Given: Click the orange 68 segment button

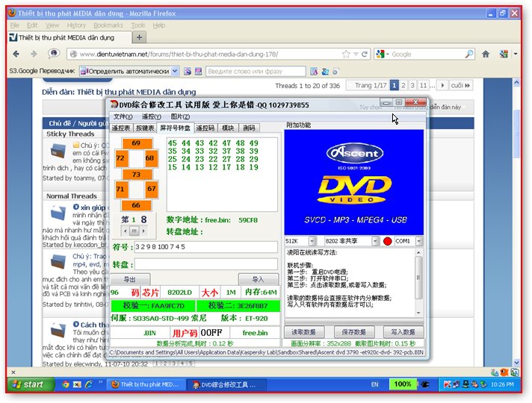Looking at the screenshot, I should (x=150, y=158).
